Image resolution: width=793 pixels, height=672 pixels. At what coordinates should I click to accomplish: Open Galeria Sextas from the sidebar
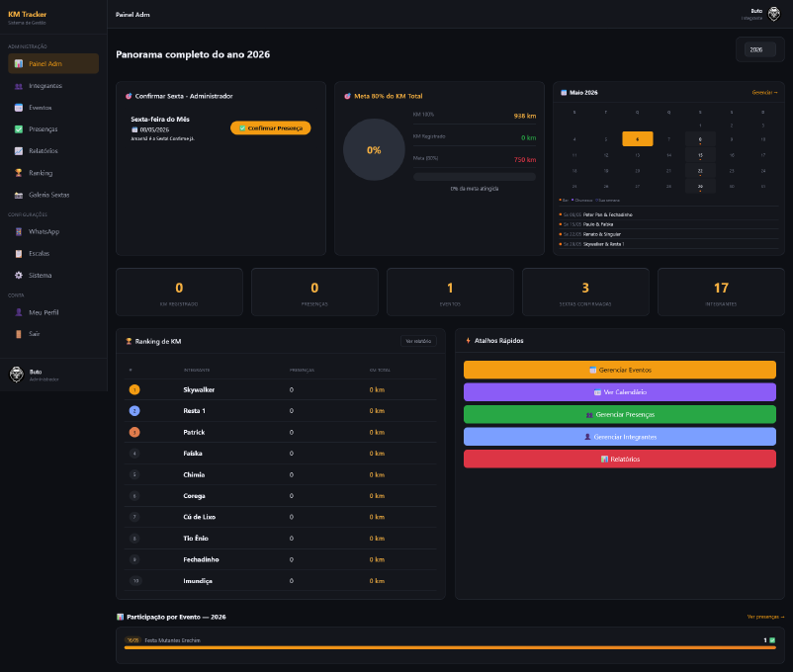[53, 195]
